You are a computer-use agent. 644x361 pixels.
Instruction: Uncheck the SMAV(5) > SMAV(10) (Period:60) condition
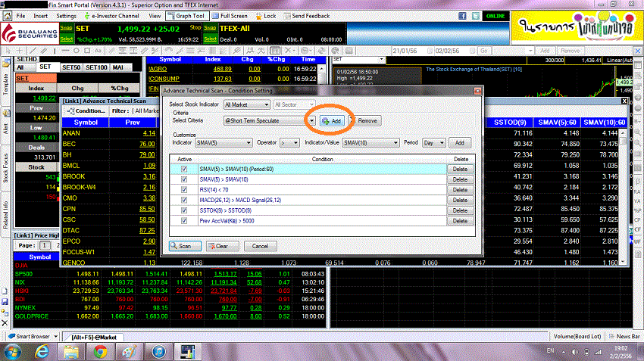(184, 169)
